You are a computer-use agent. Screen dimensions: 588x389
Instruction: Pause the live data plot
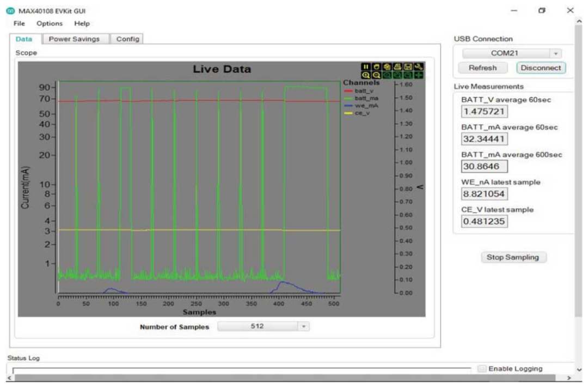pyautogui.click(x=366, y=67)
